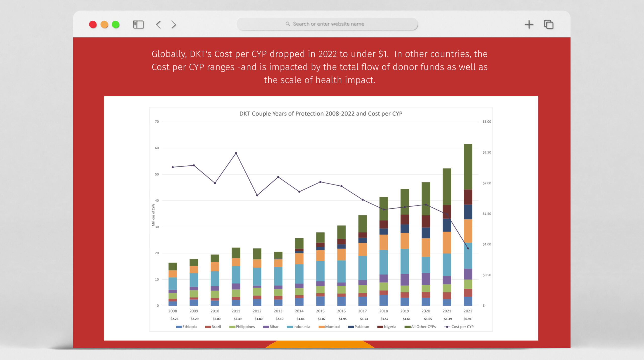Click the 2011 cost line peak marker

point(236,153)
